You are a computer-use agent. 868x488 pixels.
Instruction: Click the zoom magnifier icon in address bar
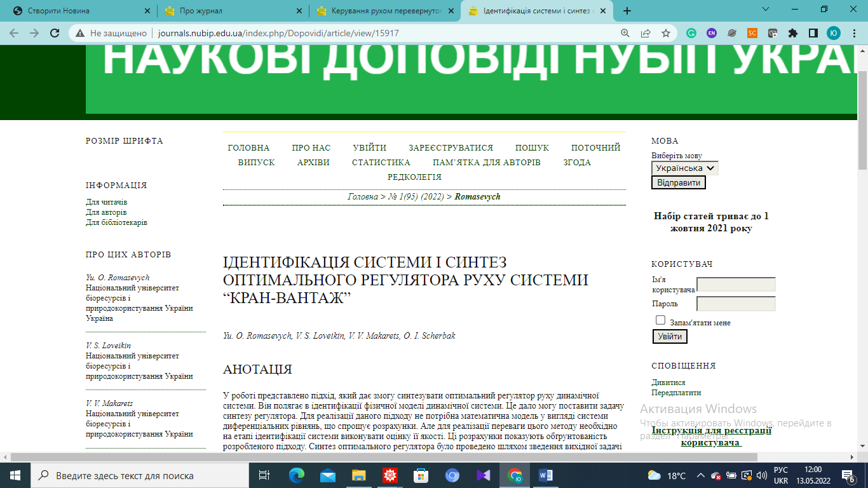(625, 33)
